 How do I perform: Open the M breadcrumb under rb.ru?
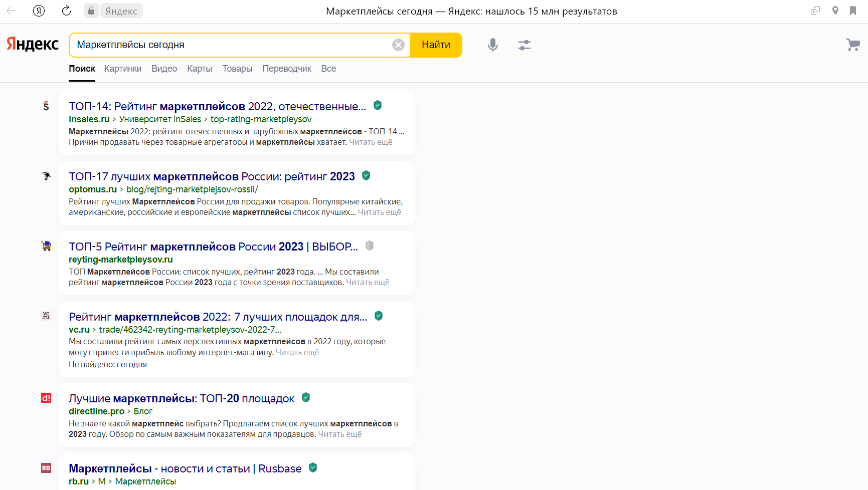(x=102, y=481)
